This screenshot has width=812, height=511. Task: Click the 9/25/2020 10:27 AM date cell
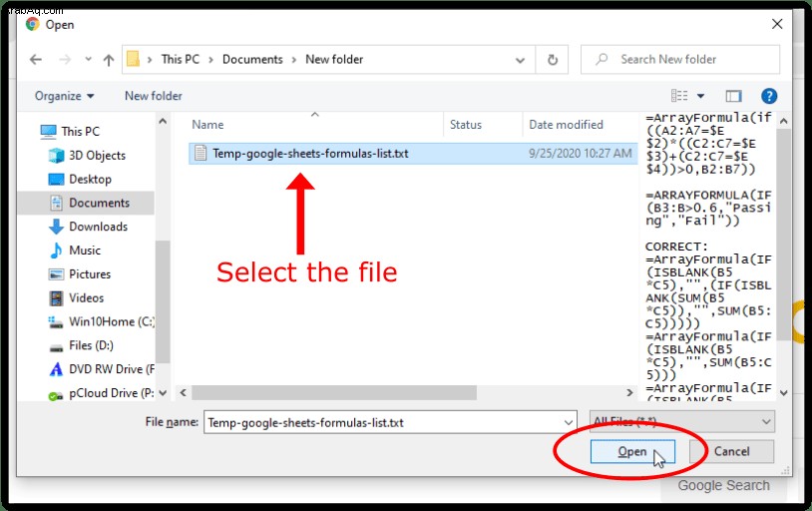coord(580,154)
